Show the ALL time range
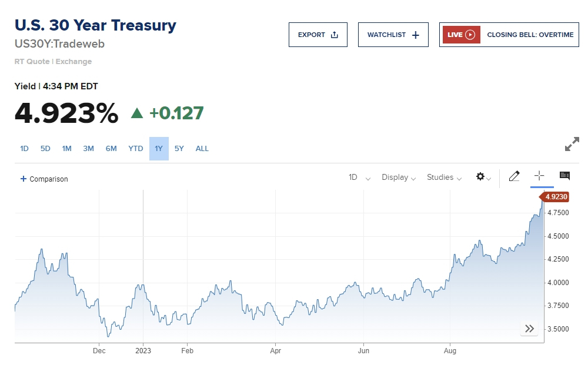588x365 pixels. [x=202, y=149]
